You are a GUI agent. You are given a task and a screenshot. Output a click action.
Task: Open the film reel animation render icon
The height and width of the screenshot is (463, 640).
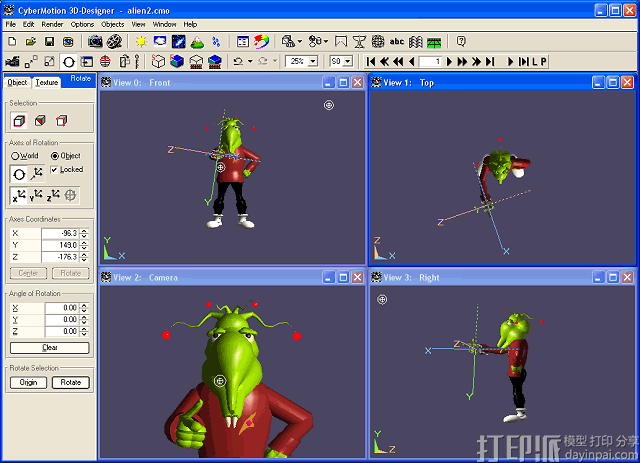tap(115, 42)
